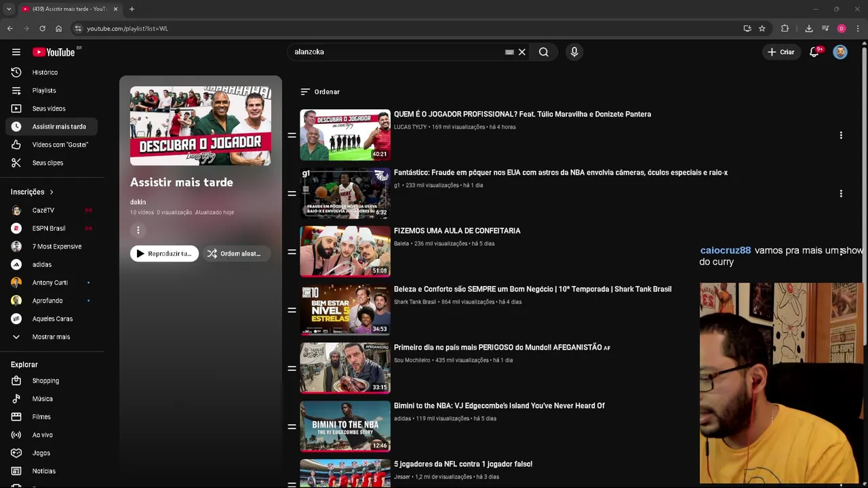The image size is (868, 488).
Task: Open Ao vivo in Explorar
Action: tap(52, 435)
